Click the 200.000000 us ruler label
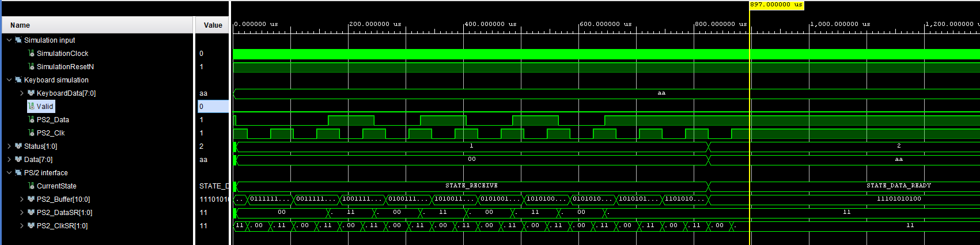The width and height of the screenshot is (980, 245). click(375, 24)
